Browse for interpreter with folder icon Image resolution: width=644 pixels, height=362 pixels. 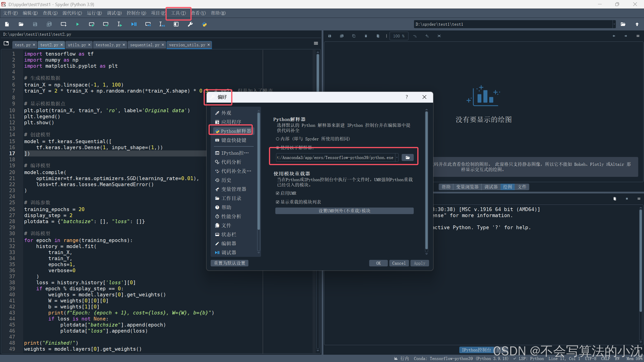(407, 157)
